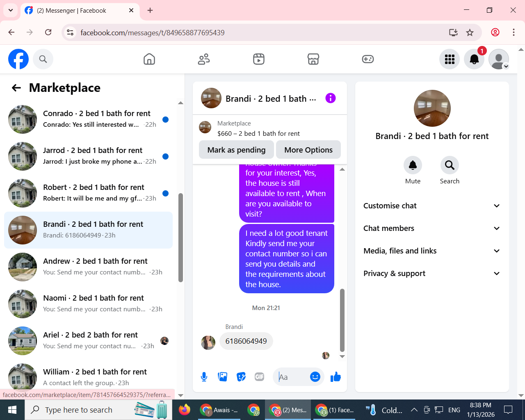Screen dimensions: 525x420
Task: Open Chrome three-dot menu
Action: click(514, 32)
